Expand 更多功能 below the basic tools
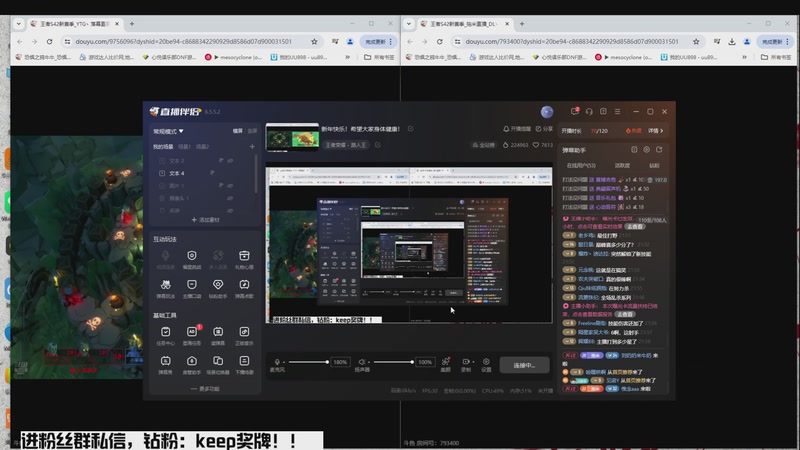Screen dimensions: 800x450 [205, 389]
